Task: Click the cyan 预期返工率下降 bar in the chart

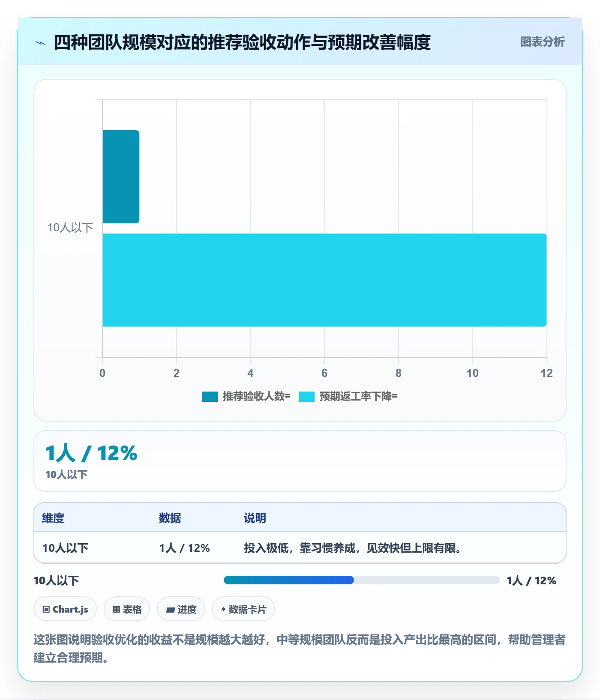Action: click(324, 280)
